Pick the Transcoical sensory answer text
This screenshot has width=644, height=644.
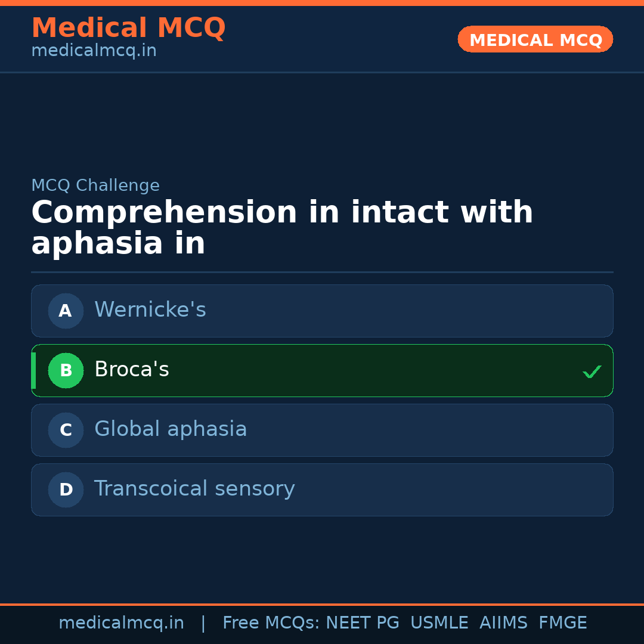coord(194,489)
